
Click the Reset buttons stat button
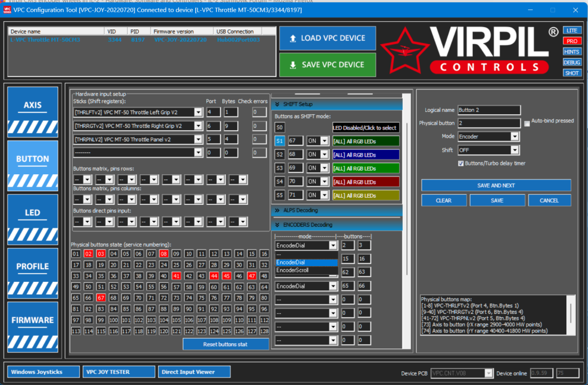pos(226,344)
